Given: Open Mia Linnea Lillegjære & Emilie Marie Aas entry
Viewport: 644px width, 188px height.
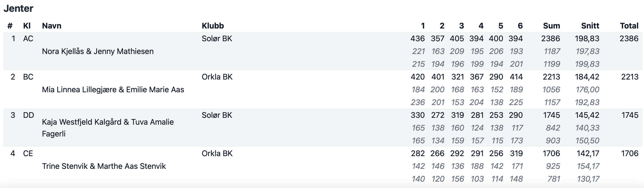Looking at the screenshot, I should click(113, 90).
